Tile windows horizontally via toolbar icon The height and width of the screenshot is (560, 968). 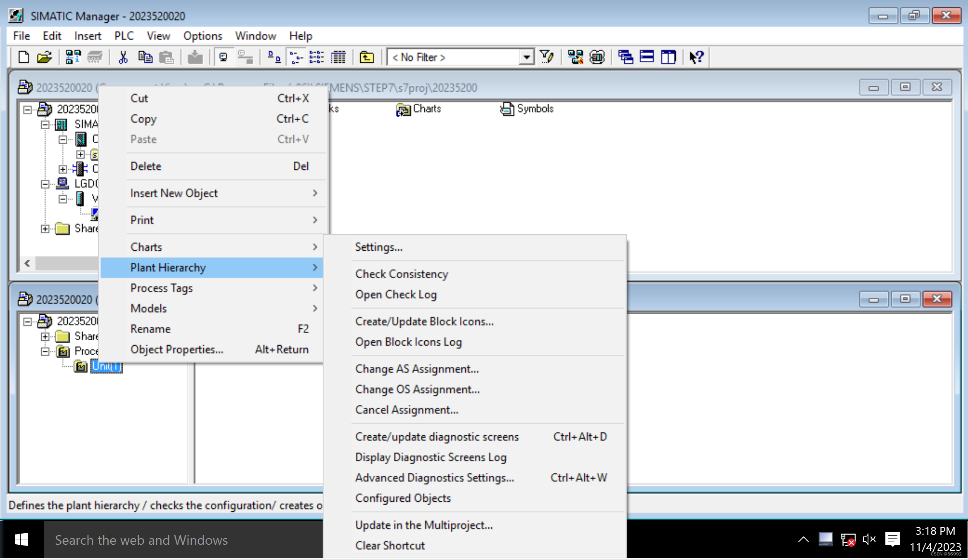coord(647,57)
